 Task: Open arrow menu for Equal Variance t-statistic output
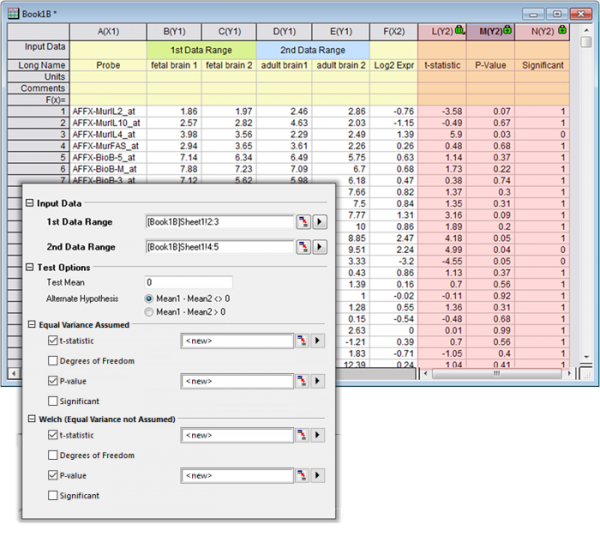(x=318, y=341)
